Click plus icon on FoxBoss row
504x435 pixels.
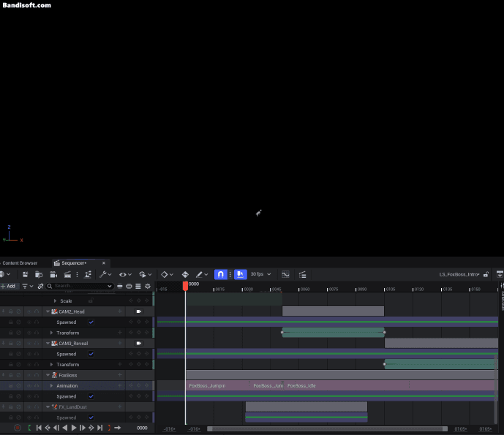[120, 375]
